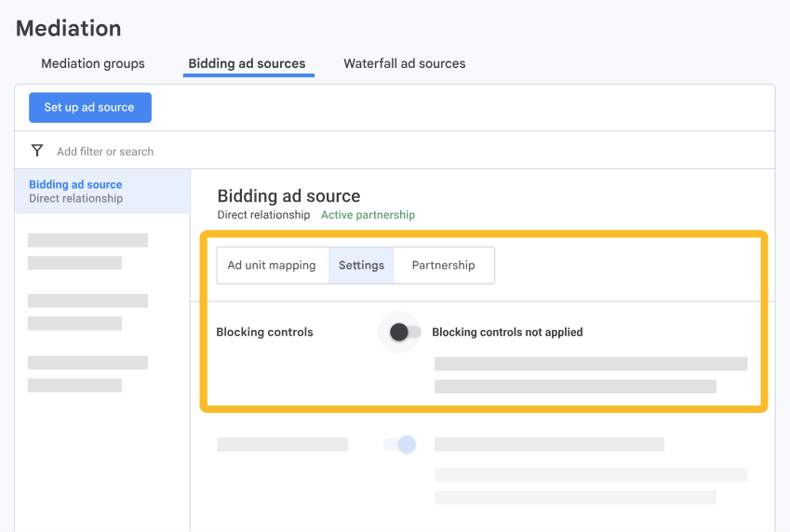Select the Bidding ad sources tab
790x532 pixels.
pos(247,64)
